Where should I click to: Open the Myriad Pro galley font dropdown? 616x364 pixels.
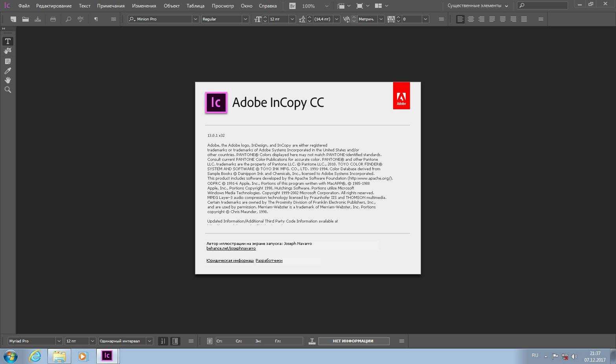coord(59,341)
